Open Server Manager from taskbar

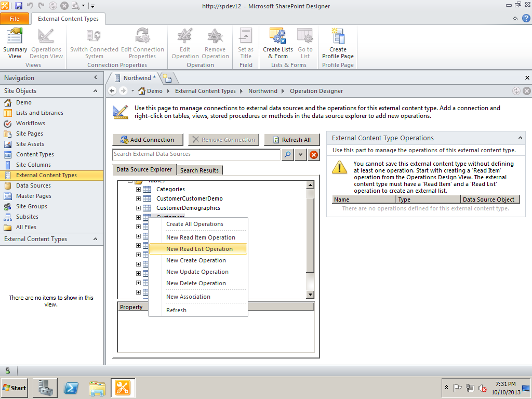(45, 388)
